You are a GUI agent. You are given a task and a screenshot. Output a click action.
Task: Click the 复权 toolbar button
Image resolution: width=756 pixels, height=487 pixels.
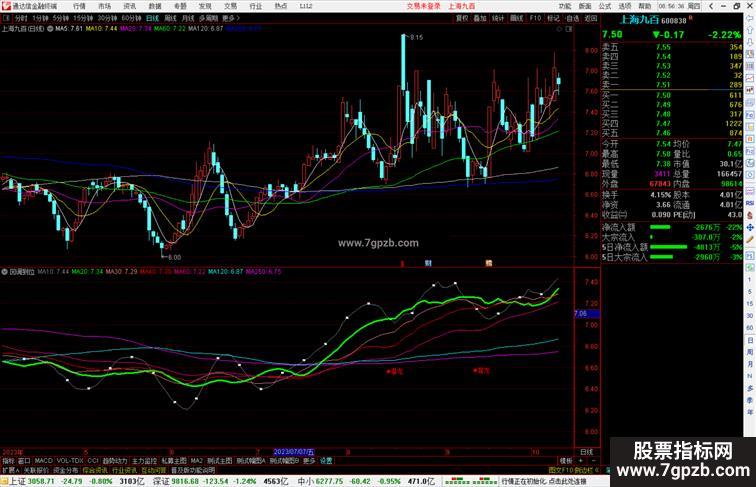pyautogui.click(x=462, y=18)
